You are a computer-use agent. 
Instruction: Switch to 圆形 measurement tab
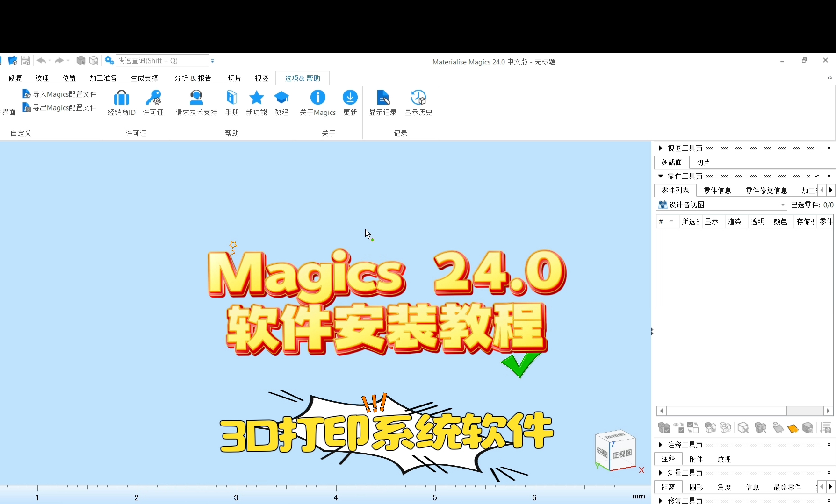[x=696, y=487]
